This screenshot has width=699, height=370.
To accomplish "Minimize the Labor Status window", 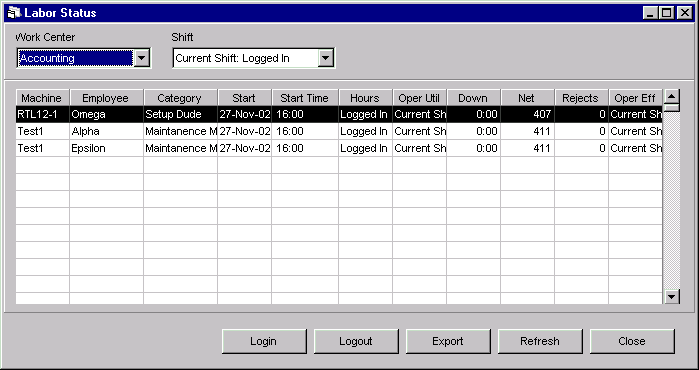I will [650, 13].
